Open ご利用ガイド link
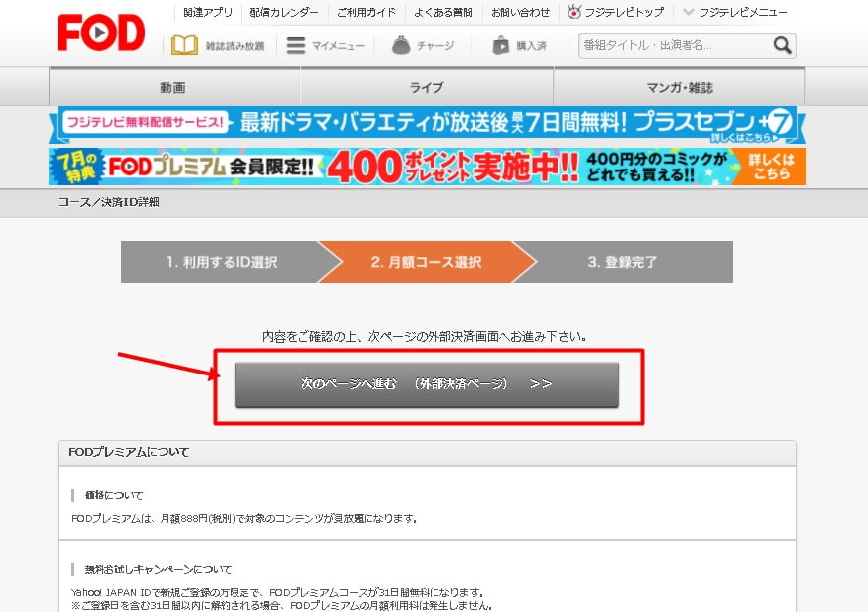Viewport: 868px width, 612px height. (x=367, y=12)
